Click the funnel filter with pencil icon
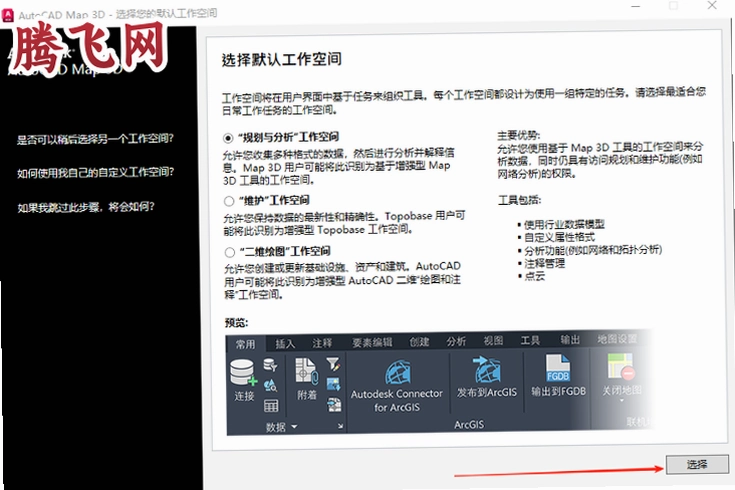The image size is (735, 490). [x=333, y=363]
